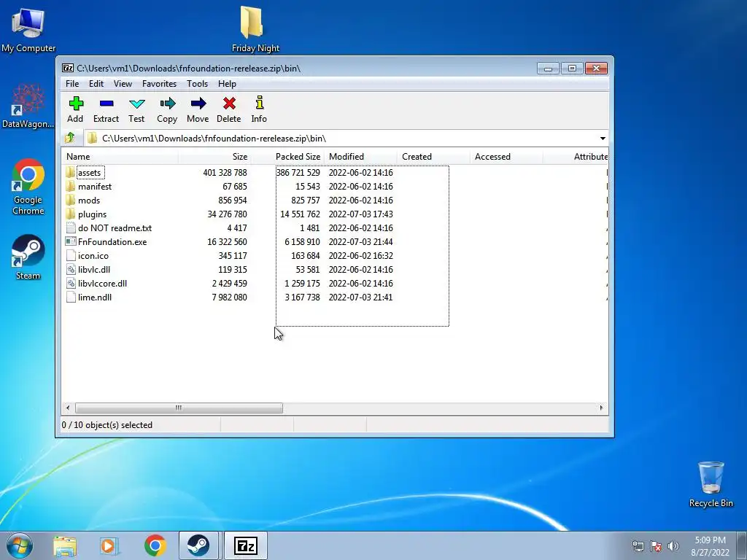
Task: Open the View menu
Action: pyautogui.click(x=123, y=84)
